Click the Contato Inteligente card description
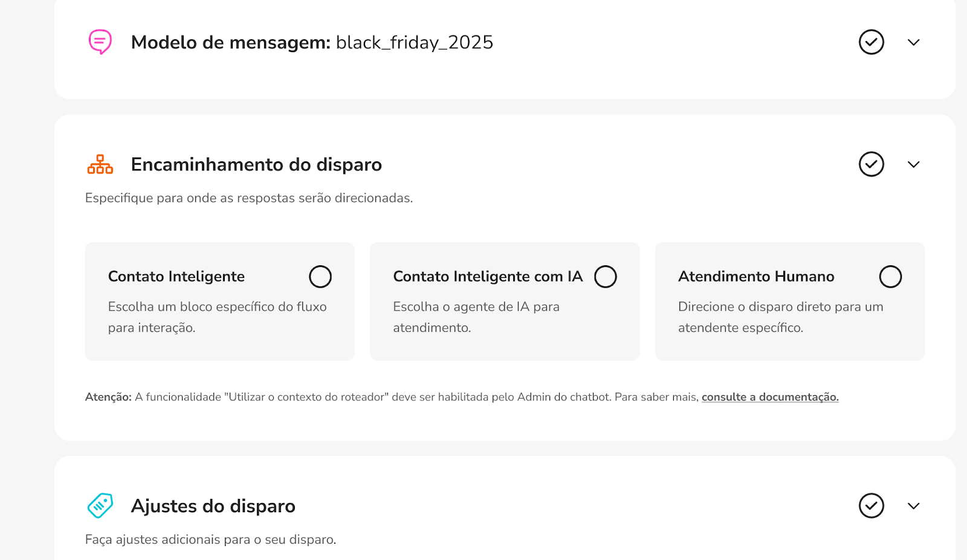 217,317
